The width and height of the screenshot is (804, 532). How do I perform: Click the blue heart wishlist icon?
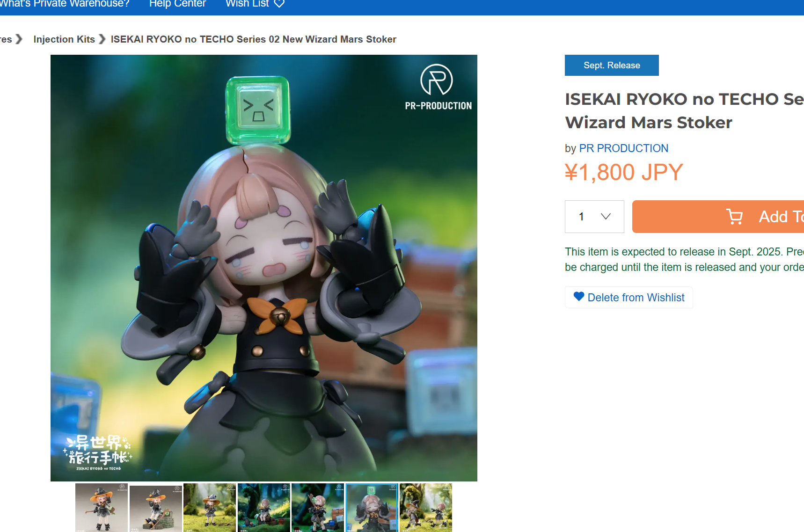[579, 297]
